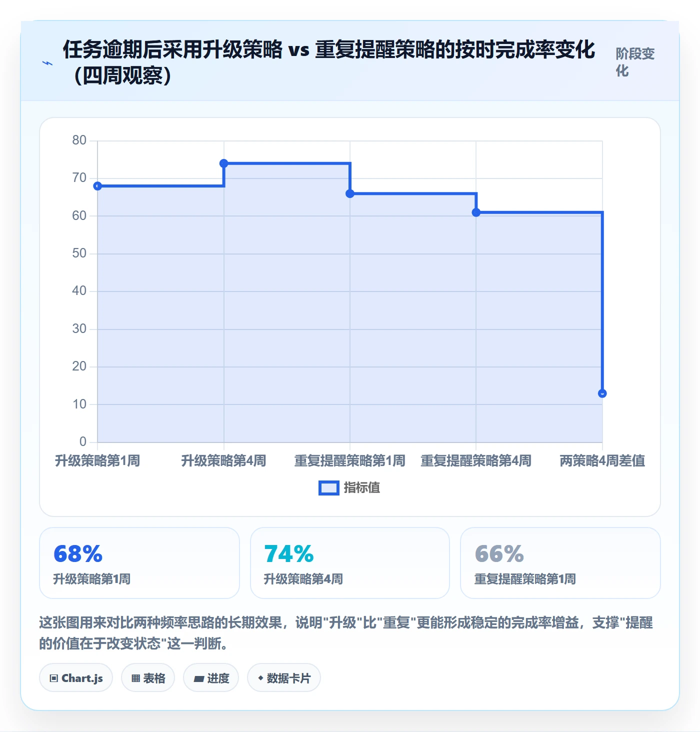The image size is (700, 732).
Task: Click the x-axis label 两策略4周差值
Action: tap(602, 460)
